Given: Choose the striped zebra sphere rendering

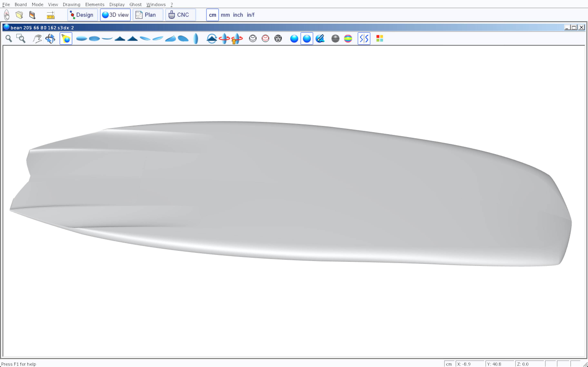Looking at the screenshot, I should tap(335, 39).
